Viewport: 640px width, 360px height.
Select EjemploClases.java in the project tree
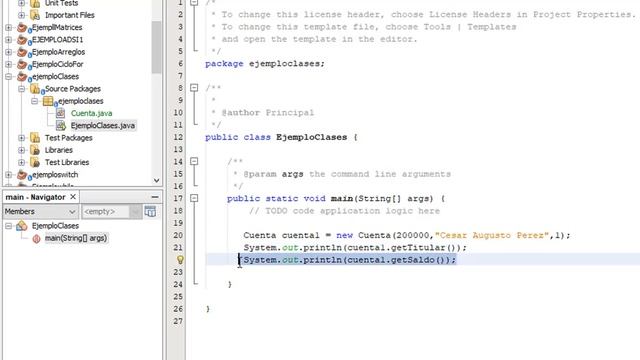click(x=102, y=125)
